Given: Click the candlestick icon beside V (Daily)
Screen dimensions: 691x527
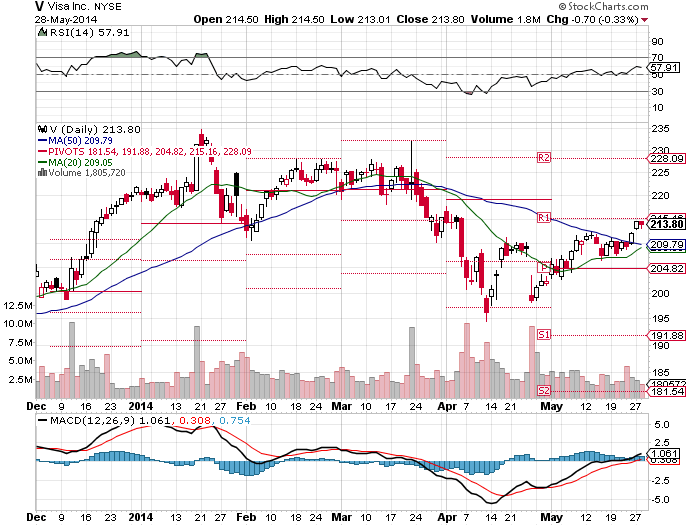Looking at the screenshot, I should pyautogui.click(x=42, y=129).
